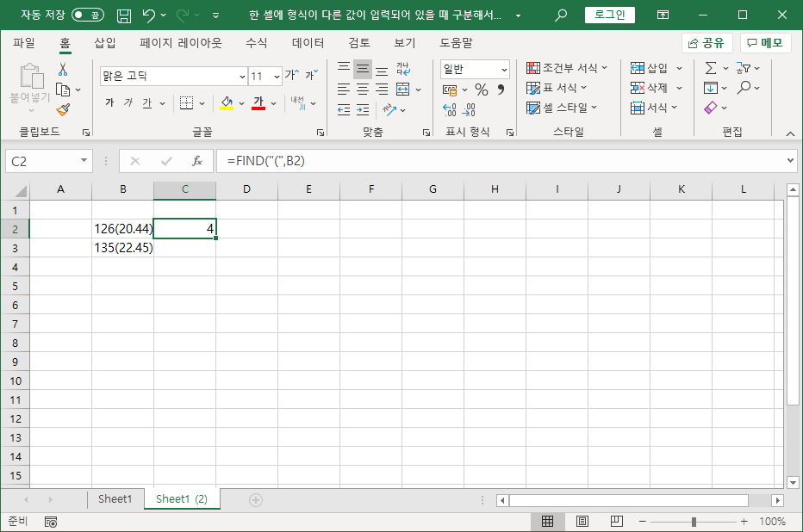Click the insert function fx icon
The image size is (803, 532).
point(197,162)
